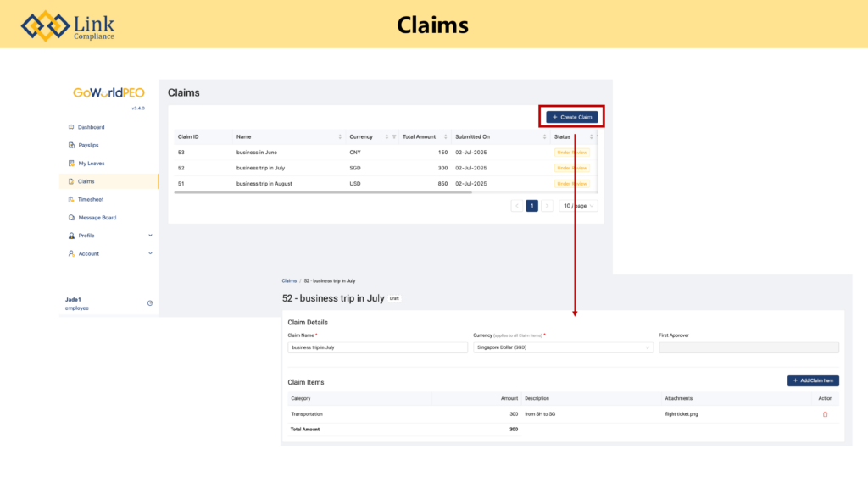Click the Claim Name input field
Image resolution: width=868 pixels, height=488 pixels.
(x=377, y=347)
